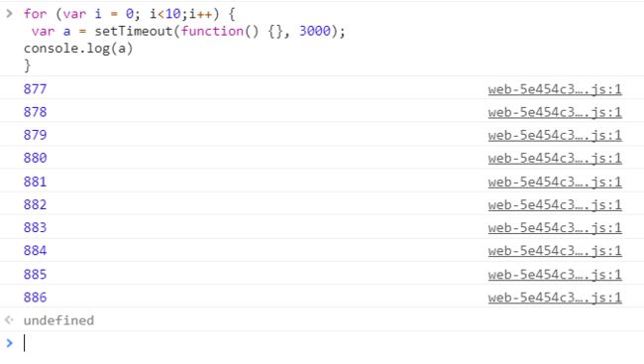This screenshot has height=364, width=644.
Task: Click the 'for (var i = 0' code line
Action: [130, 14]
